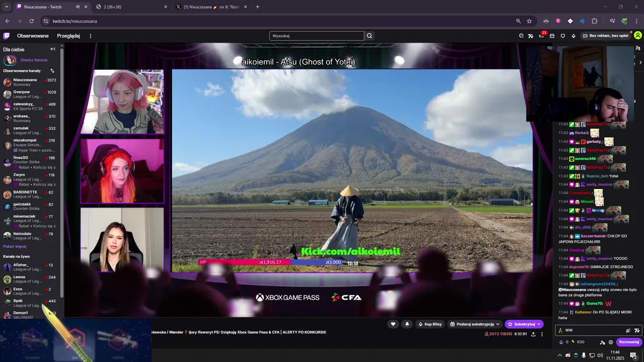The image size is (644, 362).
Task: Go back to the previous page
Action: (x=7, y=21)
